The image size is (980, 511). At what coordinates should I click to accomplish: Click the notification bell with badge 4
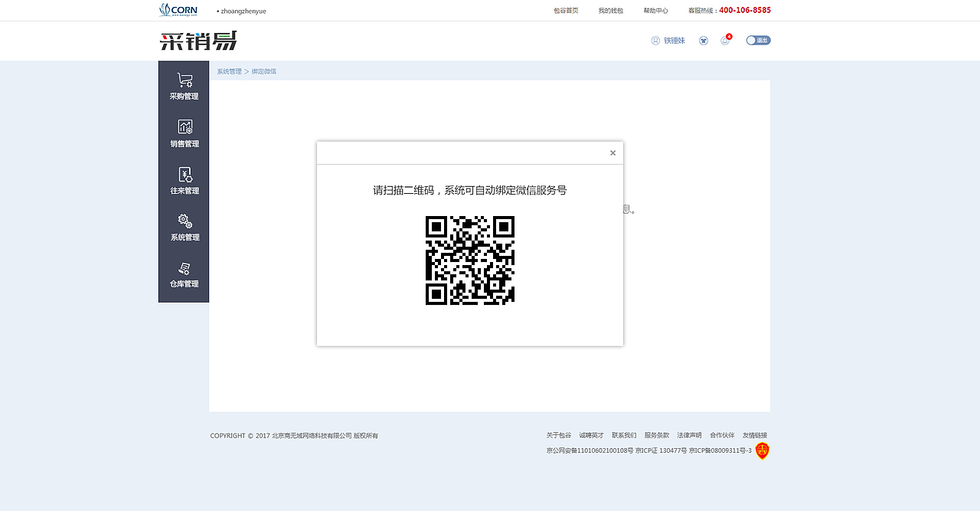(724, 40)
